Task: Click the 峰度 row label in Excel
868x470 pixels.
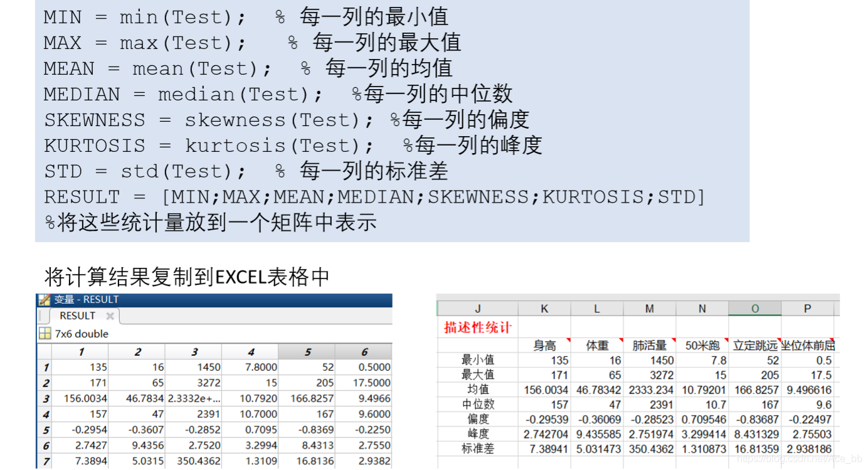Action: [478, 434]
